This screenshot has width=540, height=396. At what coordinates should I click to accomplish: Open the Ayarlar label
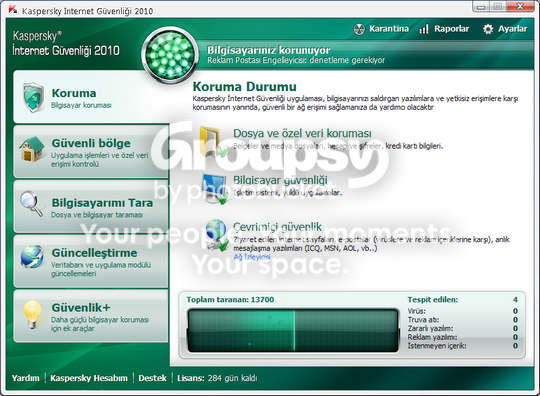512,29
